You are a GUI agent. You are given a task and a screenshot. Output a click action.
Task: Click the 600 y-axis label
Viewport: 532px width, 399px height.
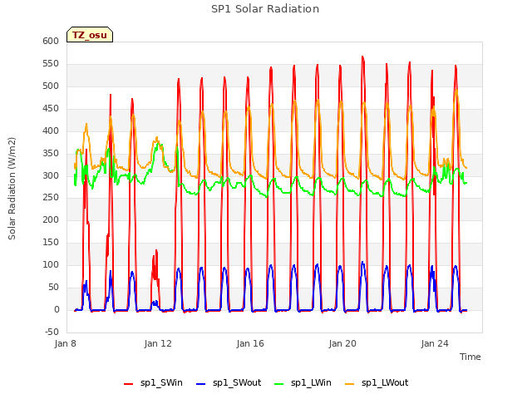point(51,41)
